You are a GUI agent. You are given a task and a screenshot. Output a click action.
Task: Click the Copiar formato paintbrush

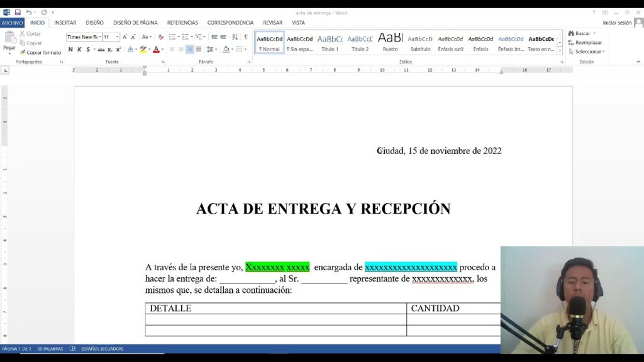[40, 52]
